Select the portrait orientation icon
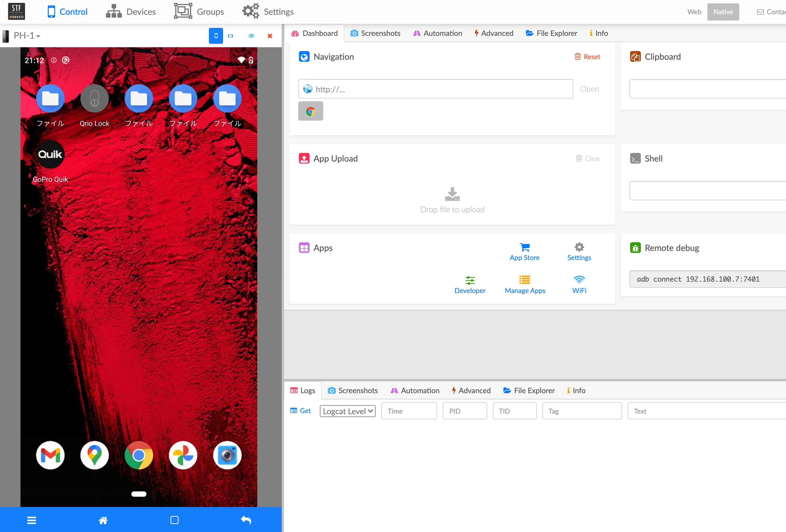Image resolution: width=786 pixels, height=532 pixels. pos(216,36)
